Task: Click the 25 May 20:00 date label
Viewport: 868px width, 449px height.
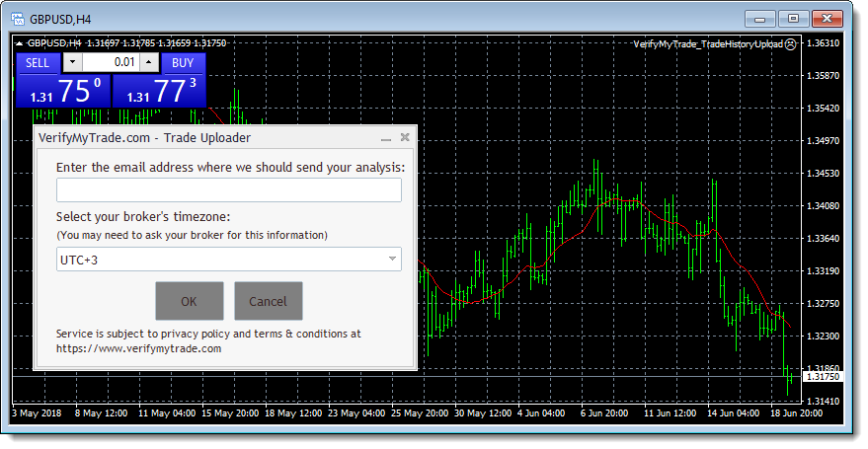Action: coord(420,413)
